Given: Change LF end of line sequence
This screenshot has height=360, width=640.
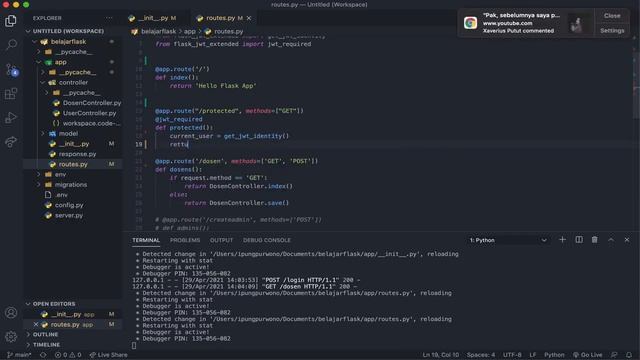Looking at the screenshot, I should click(533, 355).
